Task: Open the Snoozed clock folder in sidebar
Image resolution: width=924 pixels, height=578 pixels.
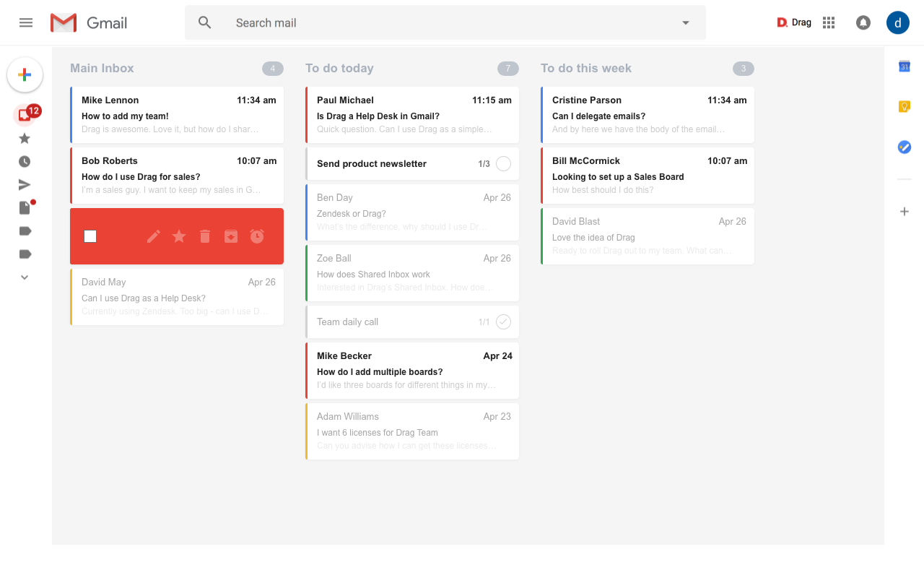Action: pyautogui.click(x=25, y=162)
